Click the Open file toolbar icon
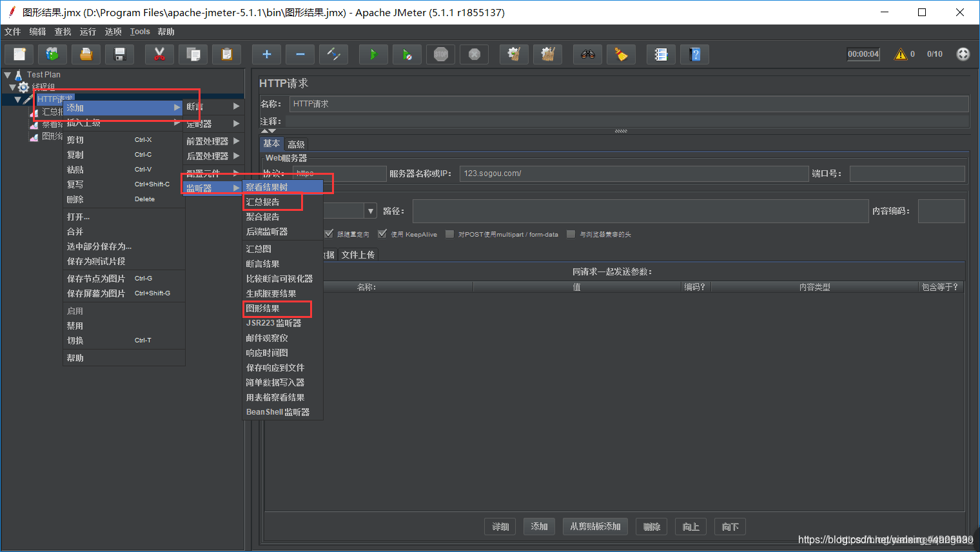Image resolution: width=980 pixels, height=552 pixels. pos(86,55)
